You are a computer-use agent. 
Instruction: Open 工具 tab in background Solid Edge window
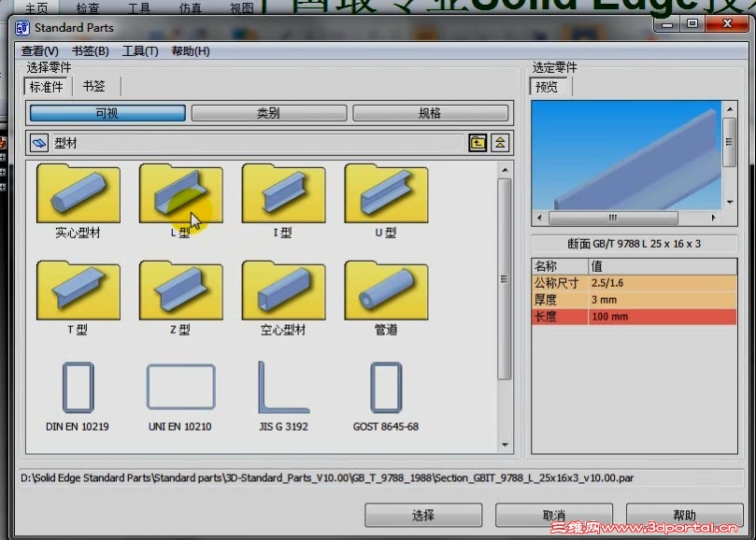click(x=139, y=8)
